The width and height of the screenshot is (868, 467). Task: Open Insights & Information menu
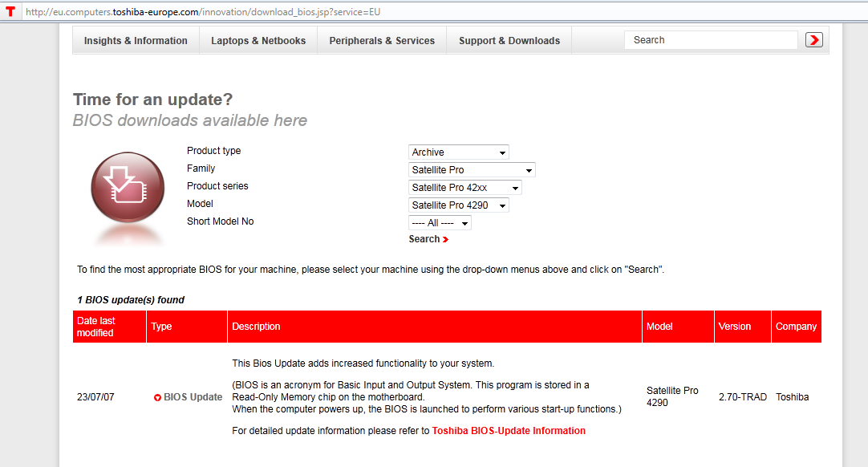click(136, 40)
